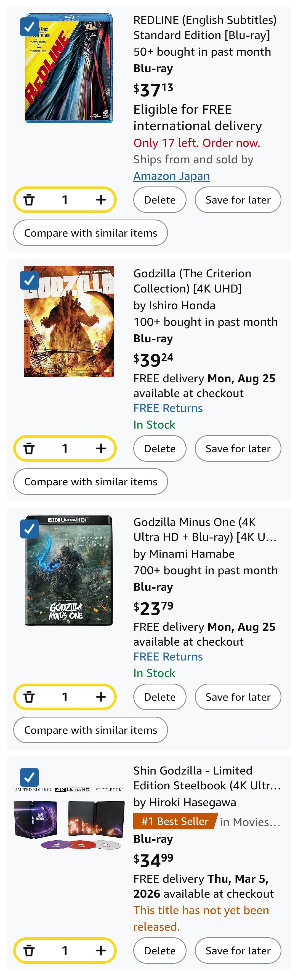Uncheck Godzilla Minus One checkbox
The image size is (298, 980).
coord(29,529)
